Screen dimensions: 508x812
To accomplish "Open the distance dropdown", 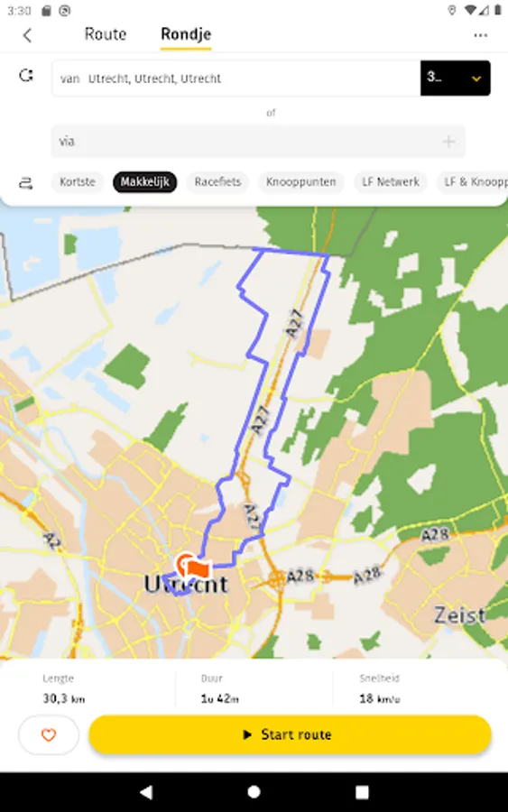I will [455, 78].
